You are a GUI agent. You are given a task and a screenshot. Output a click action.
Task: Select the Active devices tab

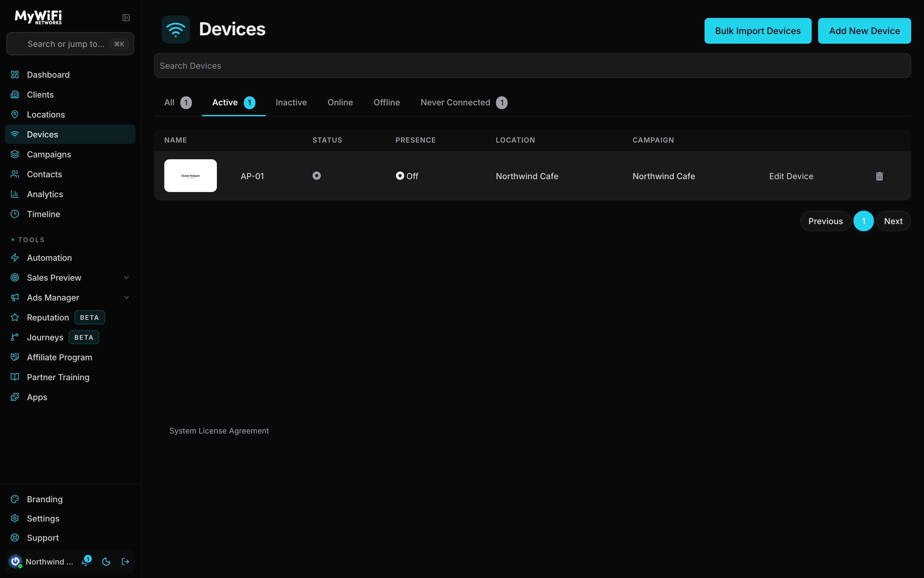[x=234, y=102]
